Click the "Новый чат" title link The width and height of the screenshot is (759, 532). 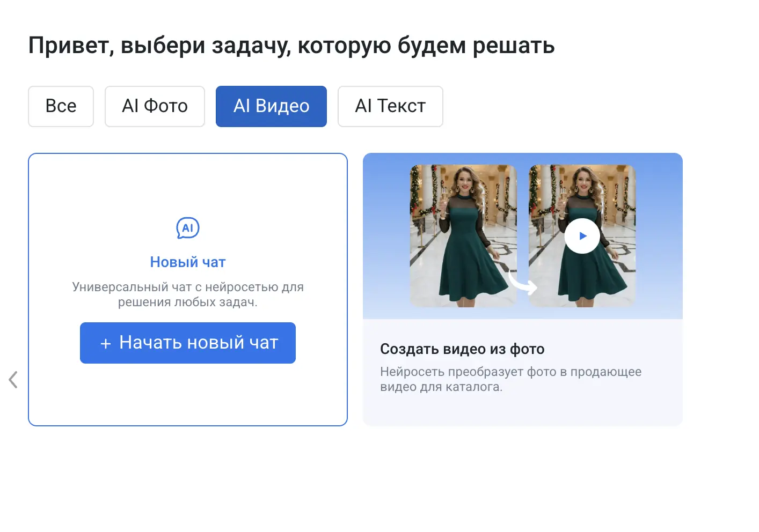pyautogui.click(x=188, y=262)
